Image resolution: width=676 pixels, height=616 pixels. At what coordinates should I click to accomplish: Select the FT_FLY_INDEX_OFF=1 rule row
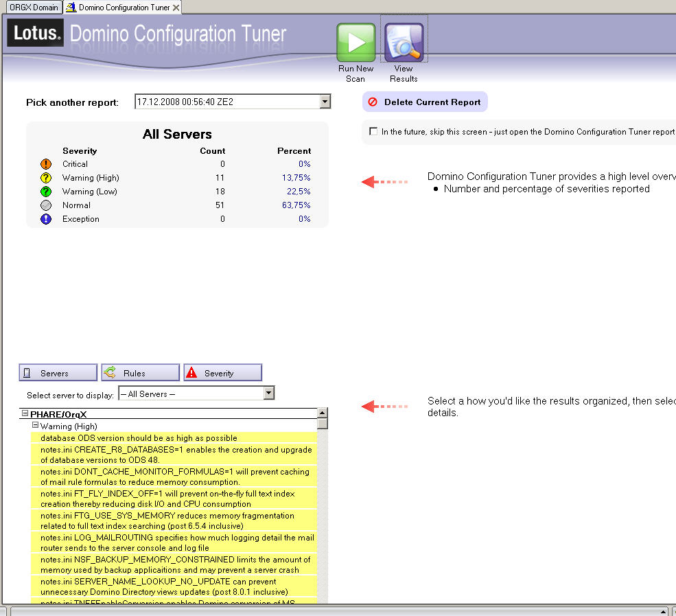point(174,499)
